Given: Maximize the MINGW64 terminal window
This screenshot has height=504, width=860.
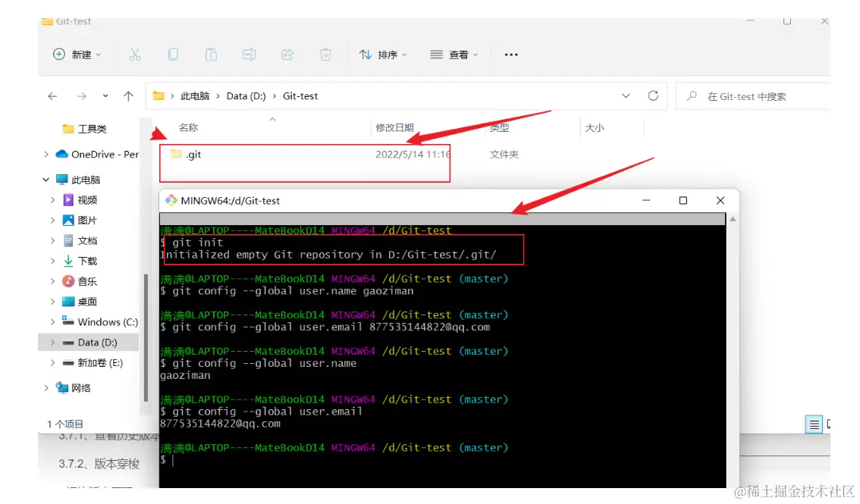Looking at the screenshot, I should coord(683,201).
